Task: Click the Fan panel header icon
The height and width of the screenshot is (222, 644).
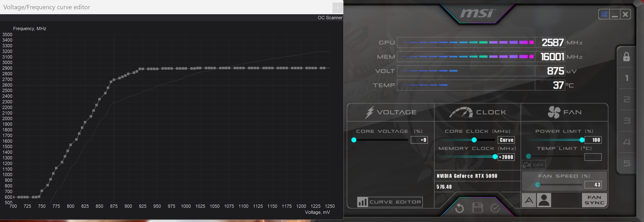Action: coord(554,112)
